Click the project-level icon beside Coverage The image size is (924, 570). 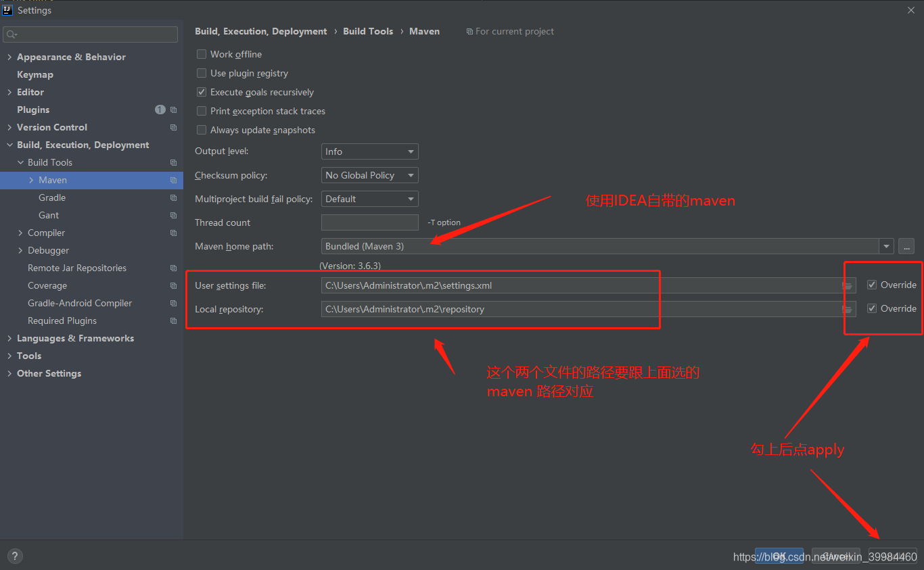point(173,285)
